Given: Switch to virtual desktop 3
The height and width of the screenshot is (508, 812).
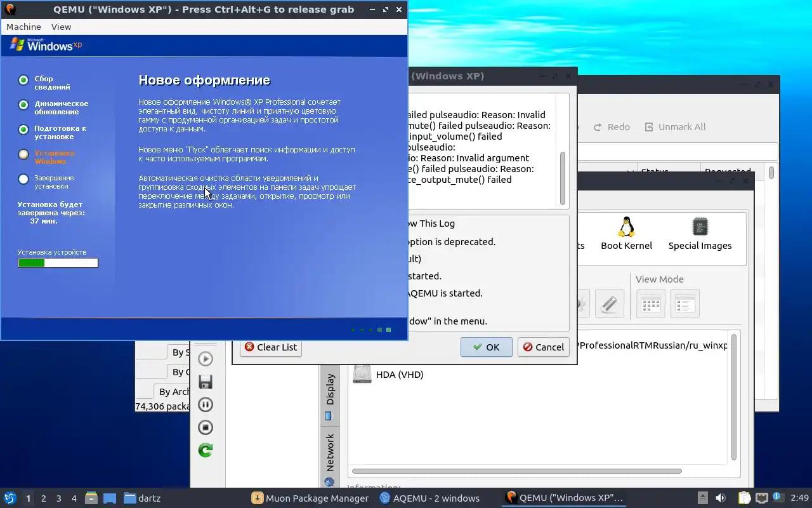Looking at the screenshot, I should tap(58, 498).
